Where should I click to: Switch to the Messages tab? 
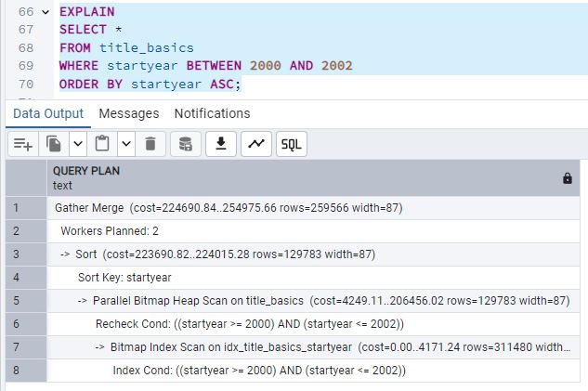pyautogui.click(x=128, y=113)
